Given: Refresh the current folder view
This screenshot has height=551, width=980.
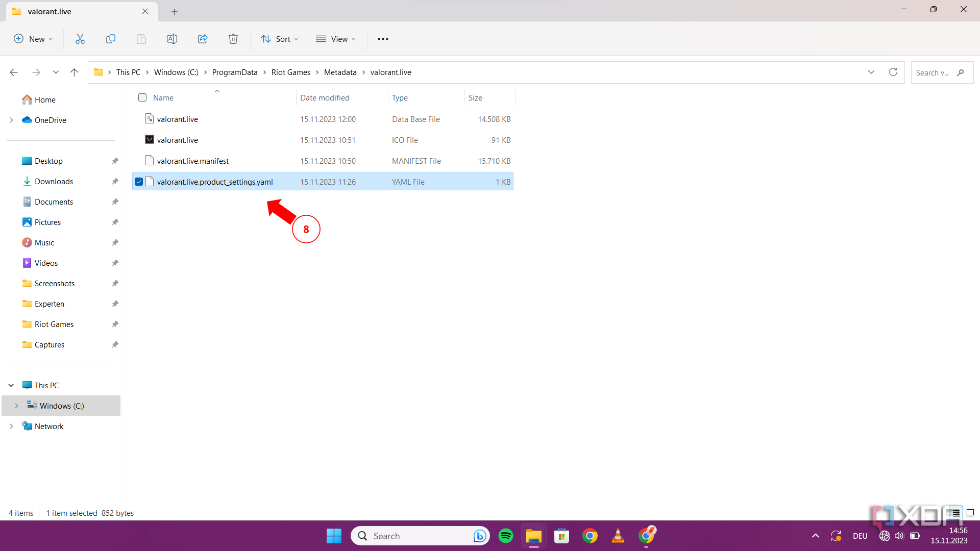Looking at the screenshot, I should point(893,72).
